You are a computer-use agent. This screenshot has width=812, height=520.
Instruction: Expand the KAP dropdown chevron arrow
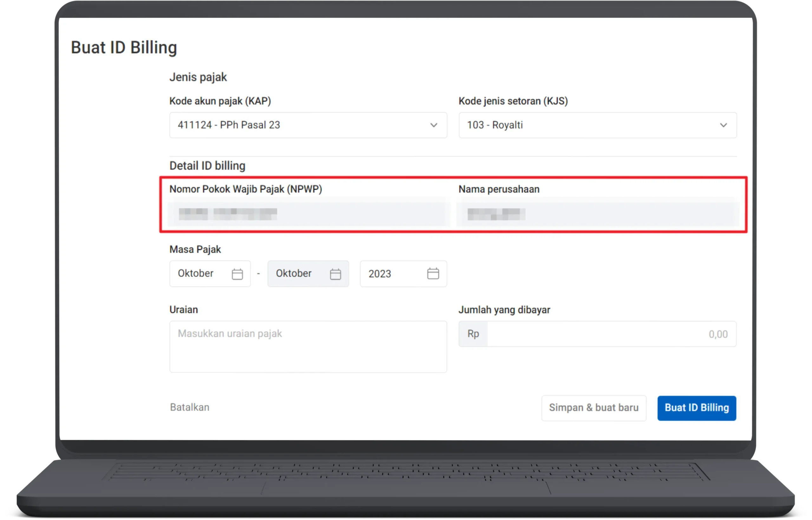[434, 125]
